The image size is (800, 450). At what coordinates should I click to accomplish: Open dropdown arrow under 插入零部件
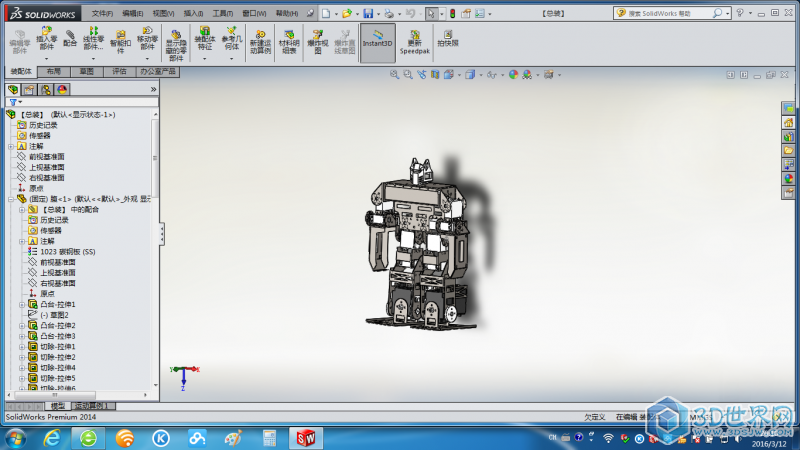coord(46,59)
